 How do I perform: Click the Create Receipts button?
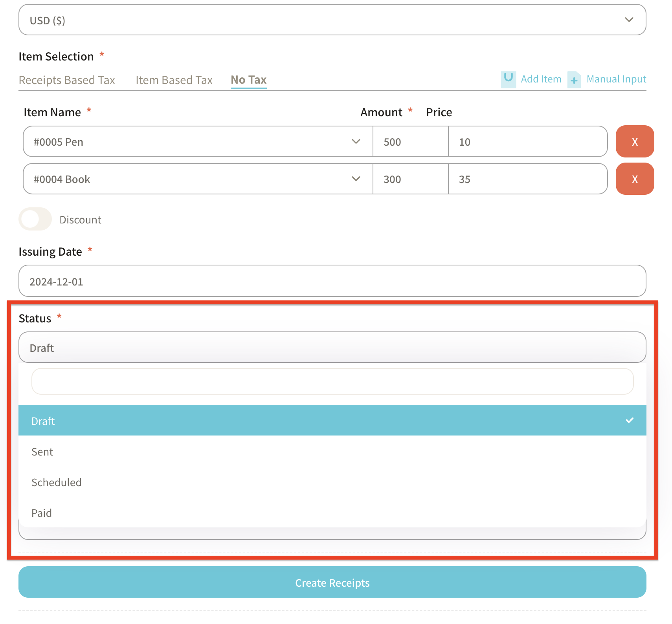pyautogui.click(x=332, y=582)
